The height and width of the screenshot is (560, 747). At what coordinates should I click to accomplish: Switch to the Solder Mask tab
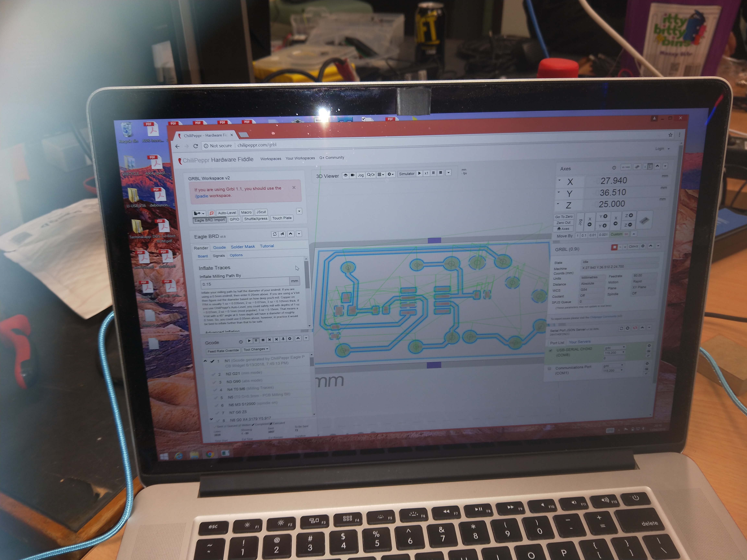pos(243,247)
